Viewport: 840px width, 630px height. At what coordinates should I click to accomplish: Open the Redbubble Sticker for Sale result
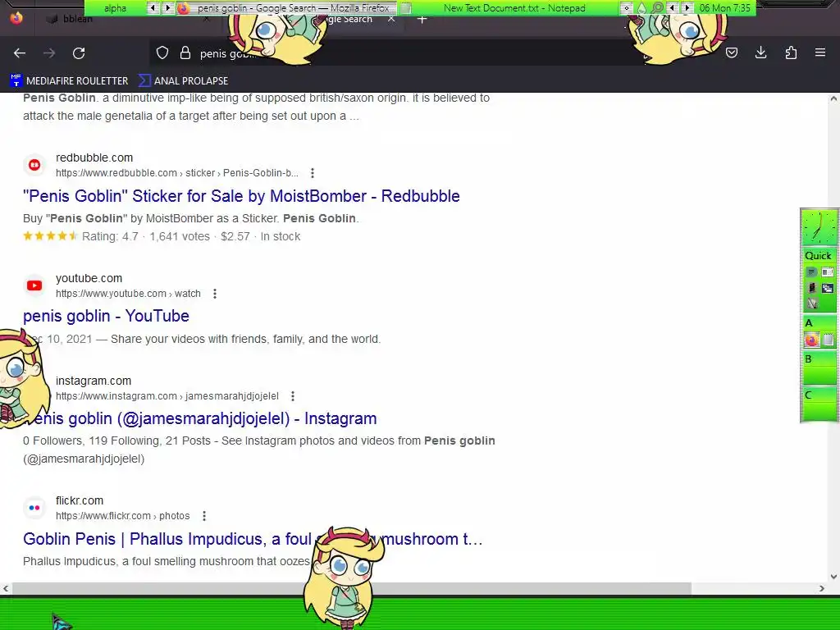pos(241,196)
